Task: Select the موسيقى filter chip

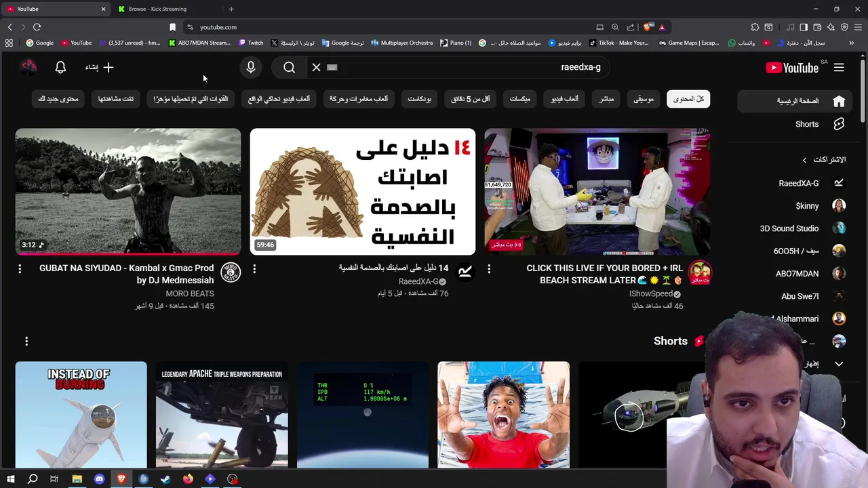Action: (x=644, y=99)
